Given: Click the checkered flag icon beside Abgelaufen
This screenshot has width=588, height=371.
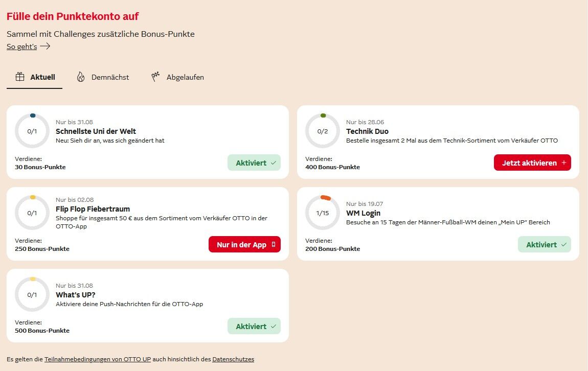Looking at the screenshot, I should click(x=155, y=77).
